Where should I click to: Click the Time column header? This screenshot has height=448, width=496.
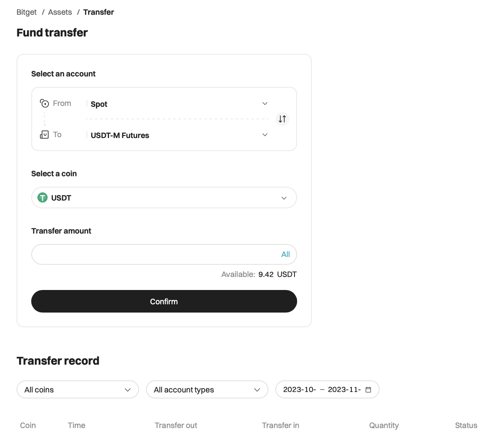(76, 425)
